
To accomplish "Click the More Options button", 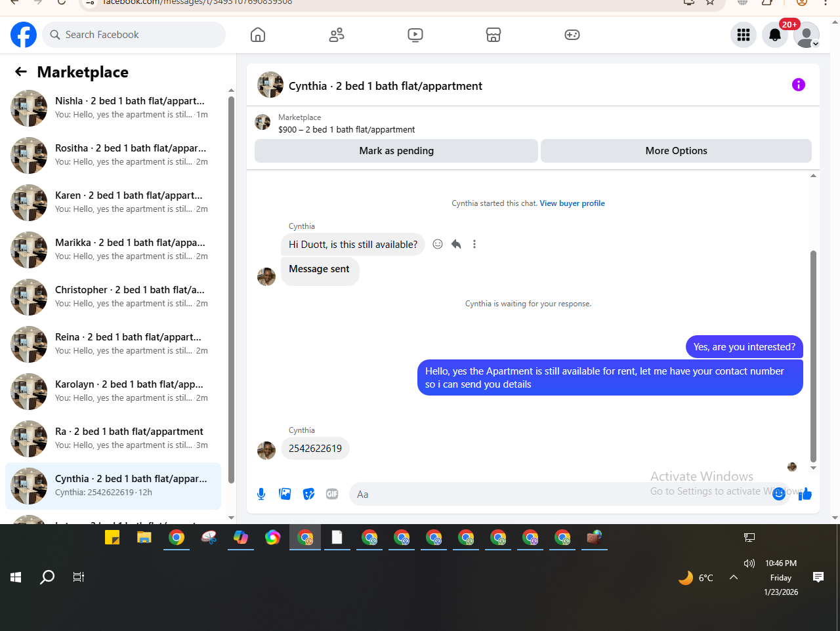I will (676, 151).
